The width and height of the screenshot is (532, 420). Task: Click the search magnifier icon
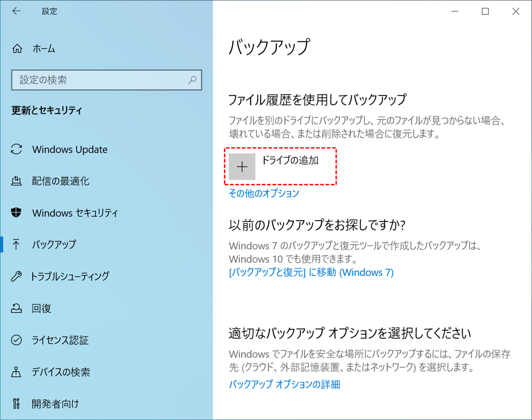(x=192, y=80)
